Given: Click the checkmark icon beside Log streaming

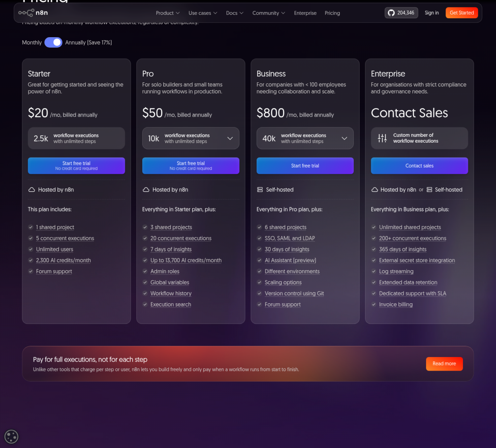Looking at the screenshot, I should tap(374, 271).
